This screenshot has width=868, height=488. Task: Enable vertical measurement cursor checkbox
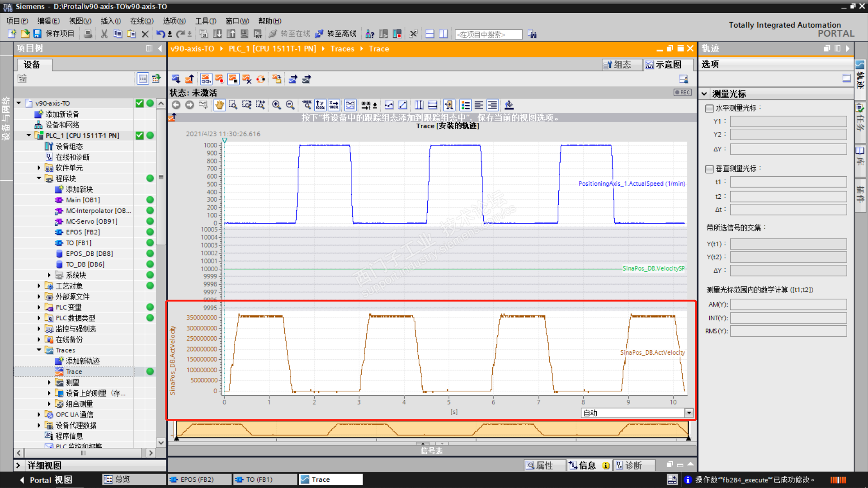coord(709,169)
